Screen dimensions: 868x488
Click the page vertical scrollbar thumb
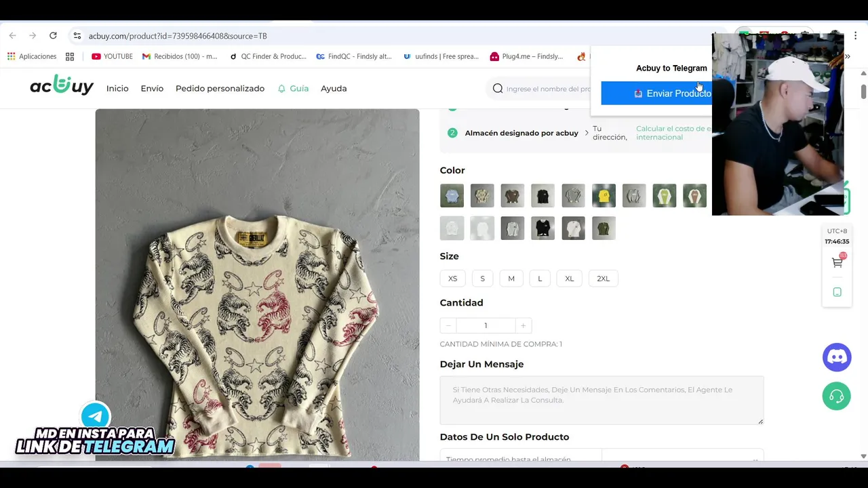pyautogui.click(x=863, y=91)
